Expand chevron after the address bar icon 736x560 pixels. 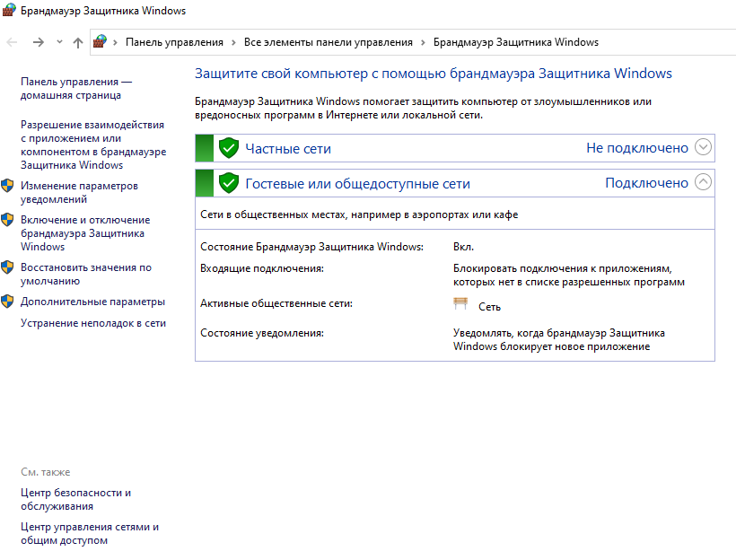click(x=115, y=43)
